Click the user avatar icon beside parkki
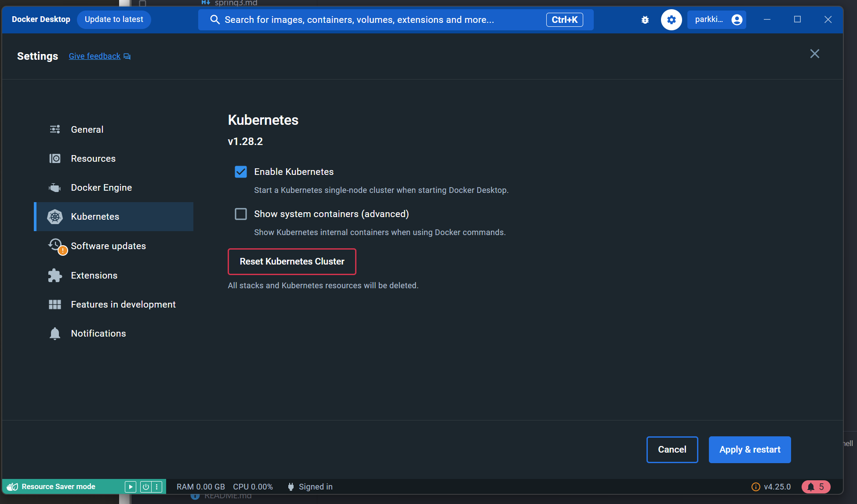The width and height of the screenshot is (857, 504). (x=737, y=20)
